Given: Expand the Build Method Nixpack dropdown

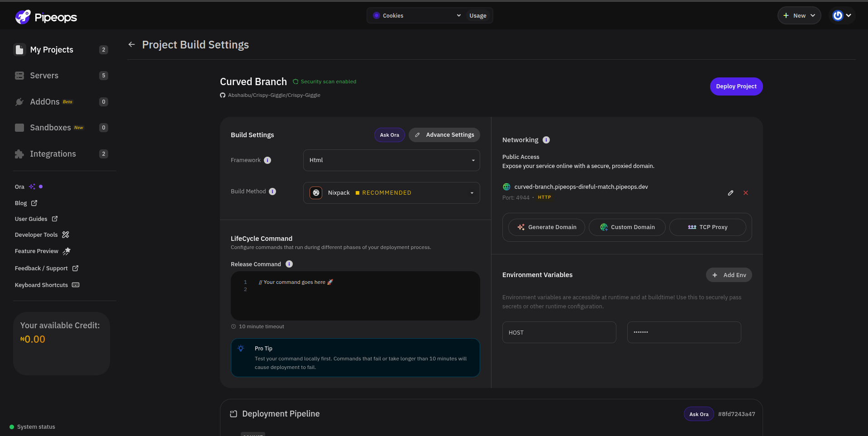Looking at the screenshot, I should (391, 193).
